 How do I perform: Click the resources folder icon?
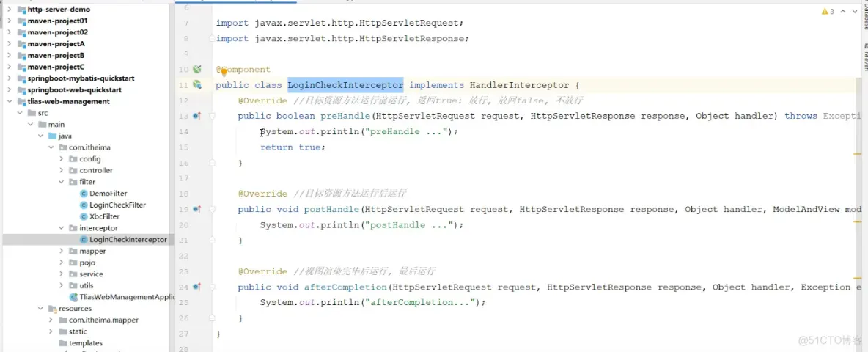(53, 308)
